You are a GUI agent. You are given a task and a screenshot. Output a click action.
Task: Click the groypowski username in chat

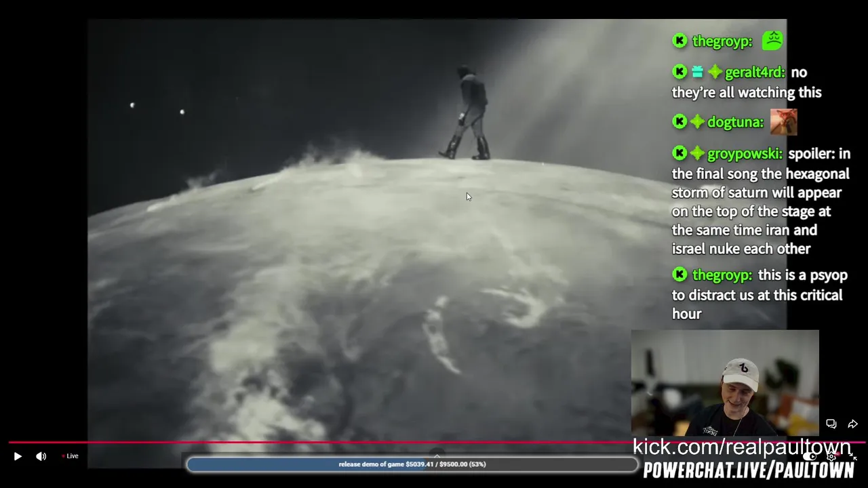[745, 155]
